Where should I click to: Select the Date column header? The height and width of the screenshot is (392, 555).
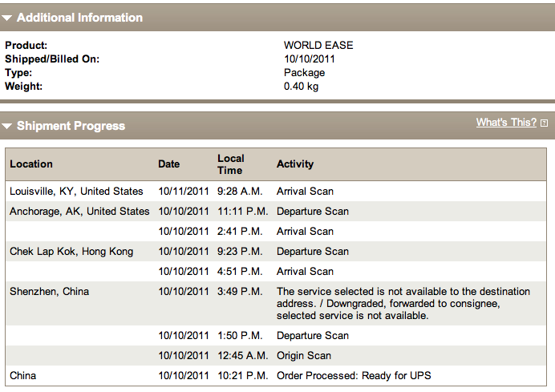[x=169, y=164]
